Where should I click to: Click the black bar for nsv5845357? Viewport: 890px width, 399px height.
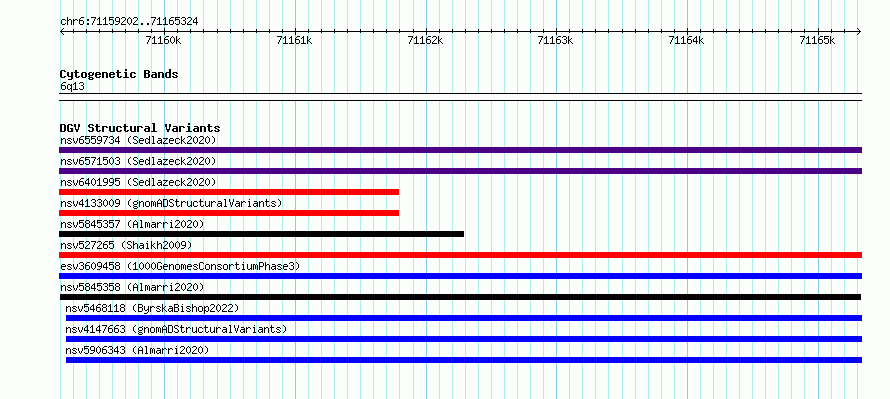[x=262, y=234]
